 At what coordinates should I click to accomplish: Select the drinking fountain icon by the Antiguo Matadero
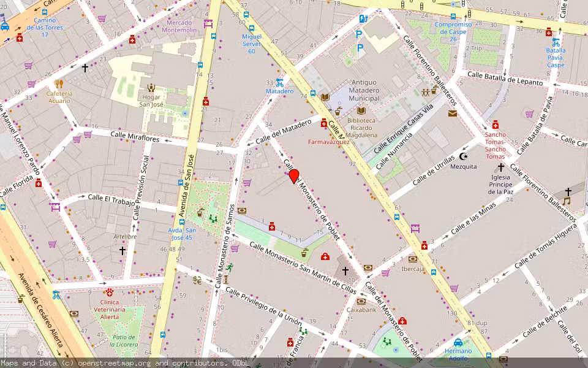pos(341,108)
